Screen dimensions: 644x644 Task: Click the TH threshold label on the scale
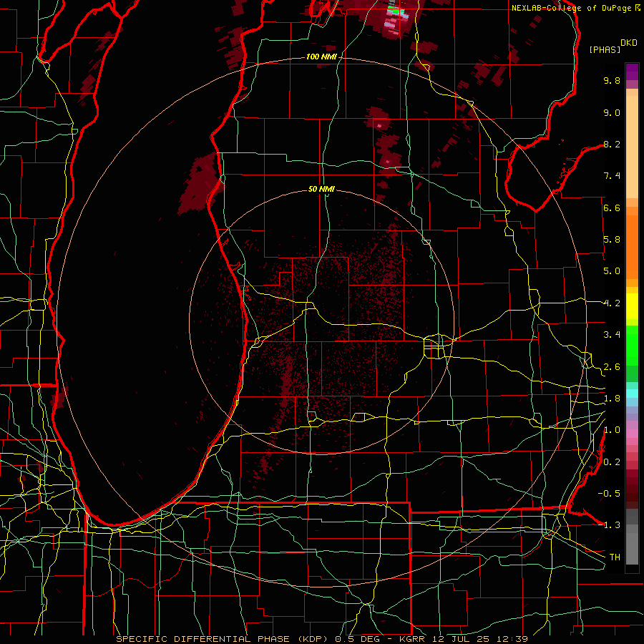tap(615, 557)
